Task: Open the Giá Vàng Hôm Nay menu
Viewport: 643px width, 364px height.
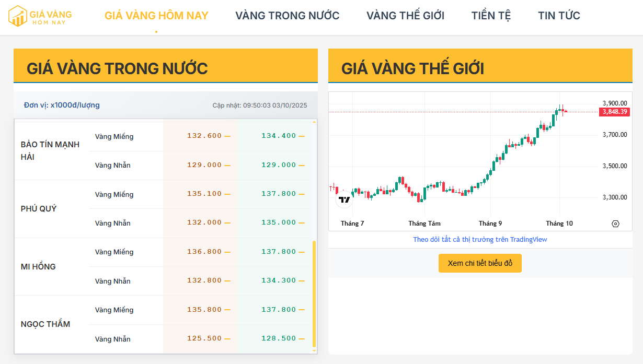Action: 156,16
